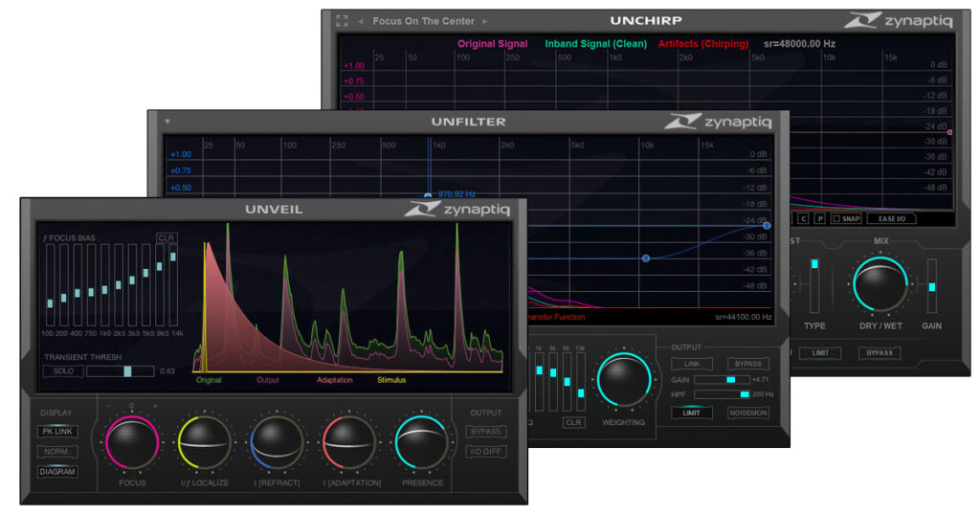Click Artifacts (Chirping) legend in Unchirp
Viewport: 980px width, 515px height.
[703, 44]
